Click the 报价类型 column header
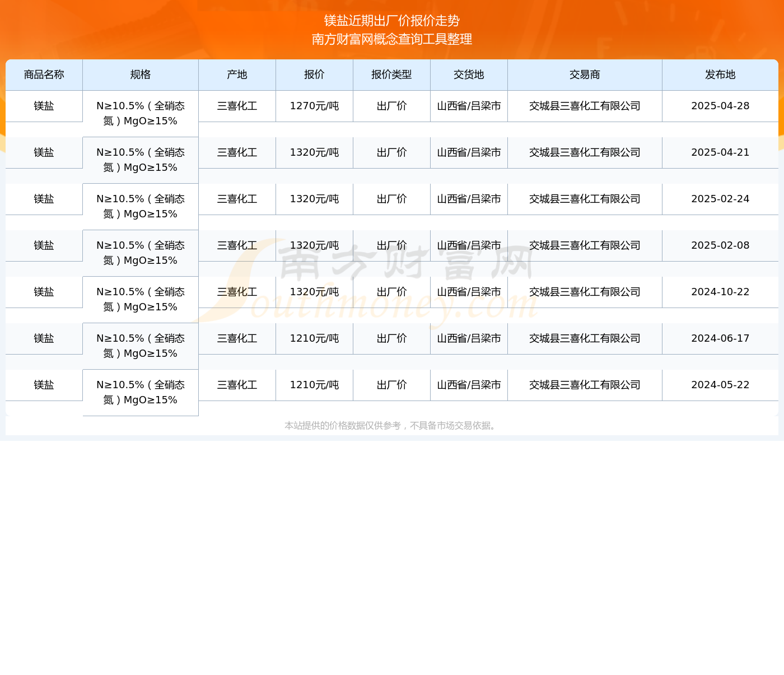The height and width of the screenshot is (675, 784). coord(392,75)
